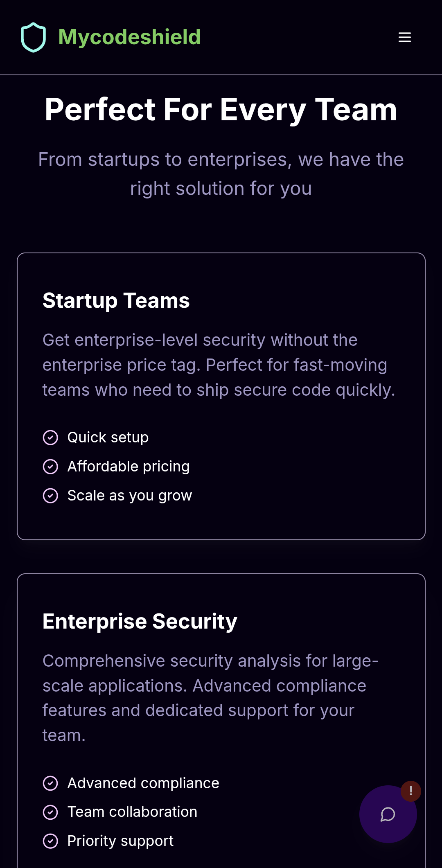Viewport: 442px width, 868px height.
Task: Toggle the Team collaboration check circle
Action: pyautogui.click(x=50, y=812)
